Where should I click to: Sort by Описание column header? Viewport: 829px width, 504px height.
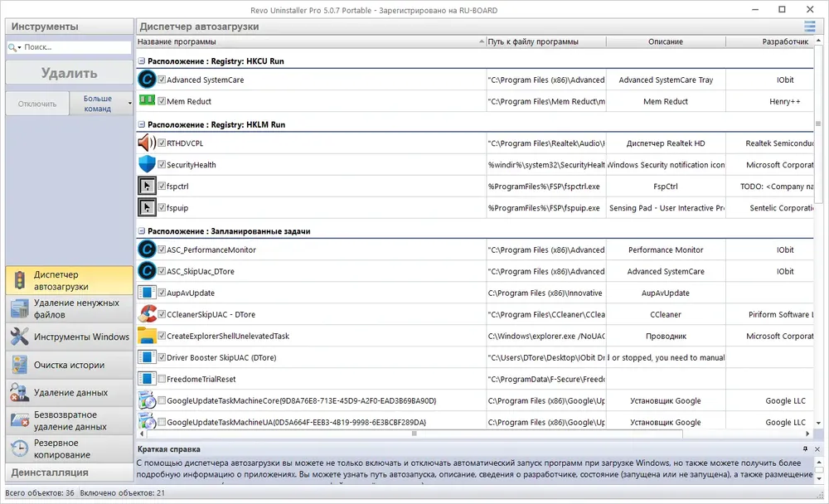666,41
